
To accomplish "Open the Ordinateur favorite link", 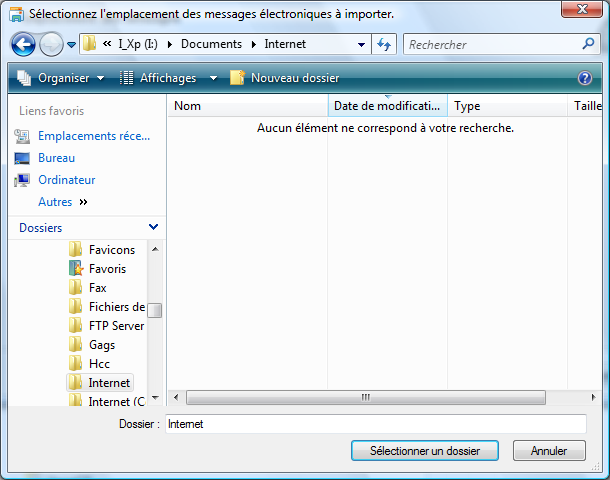I will click(x=67, y=180).
